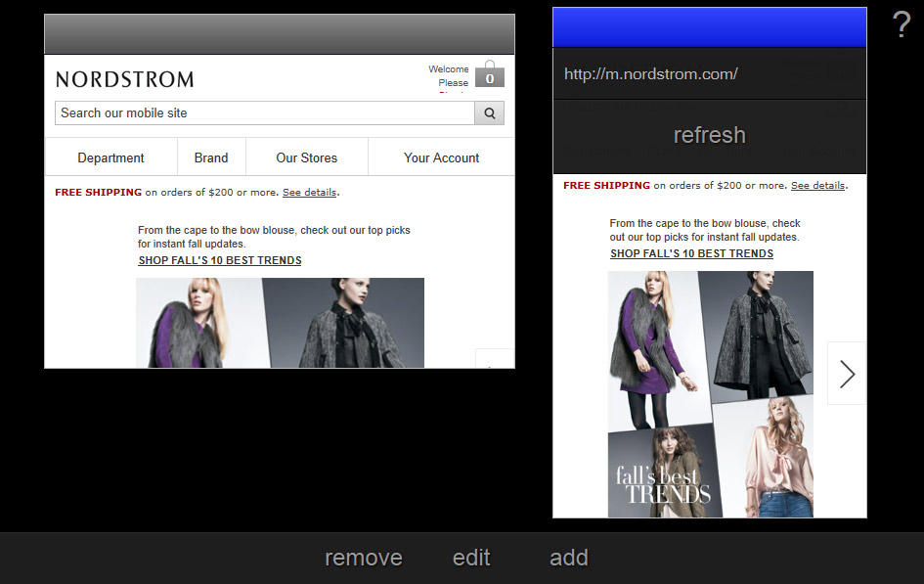Open the Department tab
This screenshot has width=924, height=584.
pyautogui.click(x=110, y=157)
